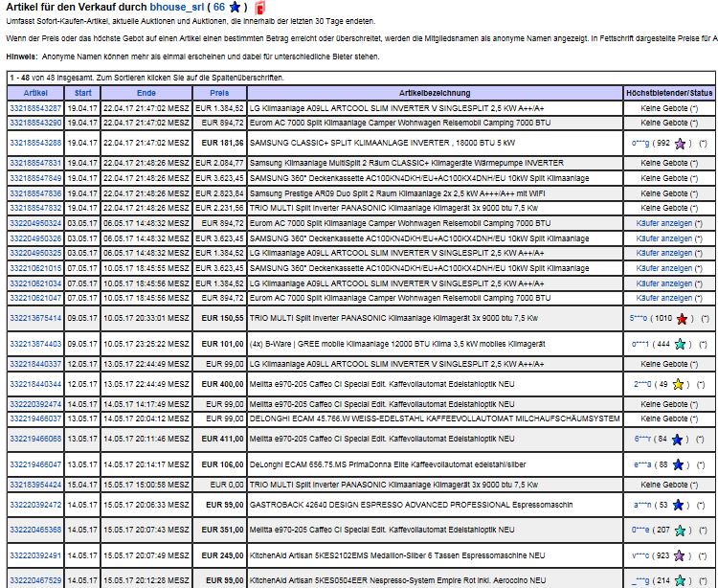Open item number 332188547849
Image resolution: width=718 pixels, height=588 pixels.
[35, 178]
